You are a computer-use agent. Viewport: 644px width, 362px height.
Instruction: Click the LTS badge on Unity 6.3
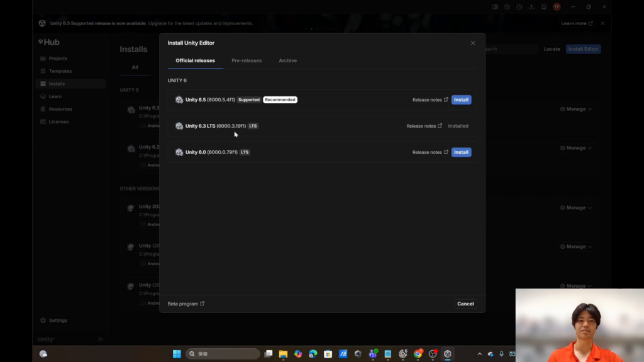click(x=253, y=126)
